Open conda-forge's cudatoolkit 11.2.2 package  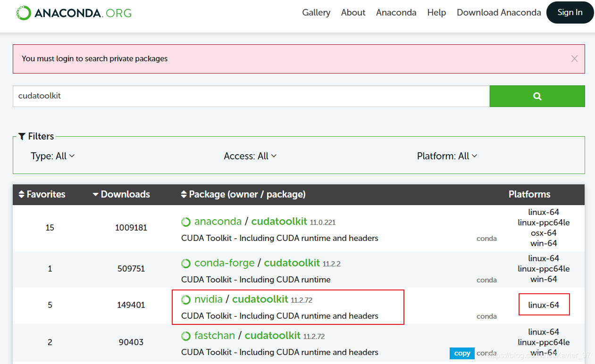click(x=292, y=263)
